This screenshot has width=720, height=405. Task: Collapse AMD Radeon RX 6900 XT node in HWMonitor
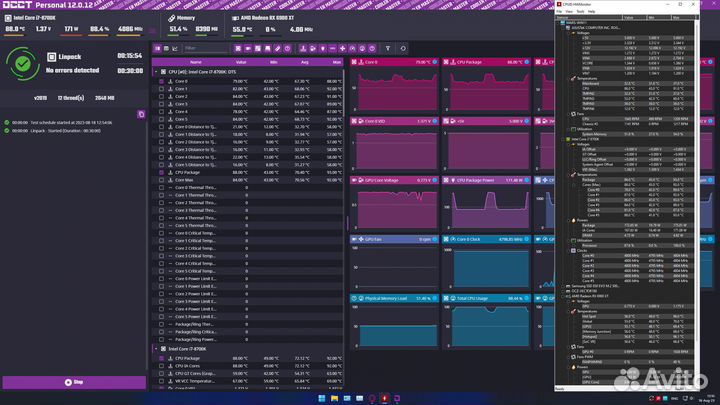563,296
